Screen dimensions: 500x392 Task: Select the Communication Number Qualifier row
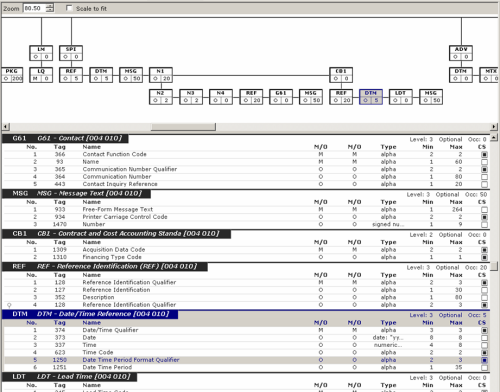pyautogui.click(x=246, y=169)
